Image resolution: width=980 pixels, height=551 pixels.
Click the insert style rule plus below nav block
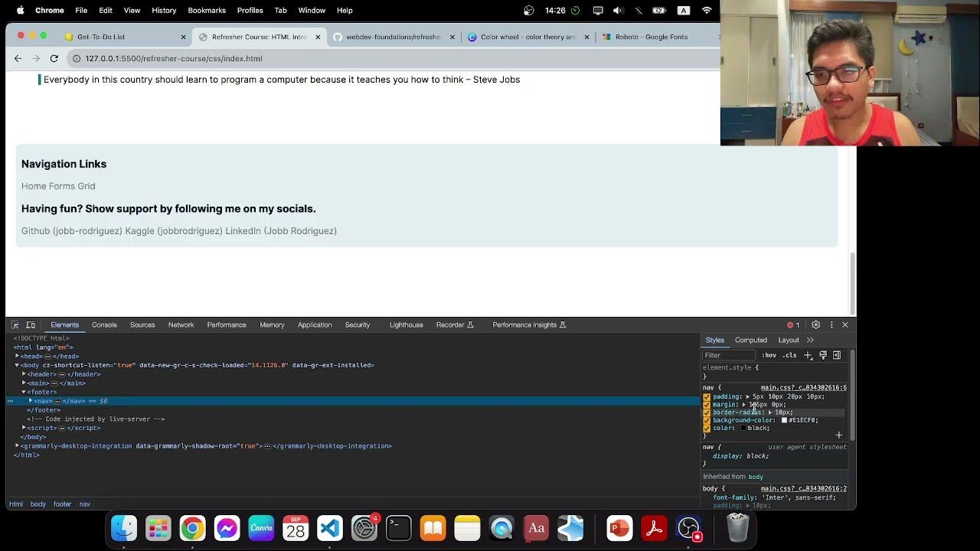pyautogui.click(x=838, y=435)
